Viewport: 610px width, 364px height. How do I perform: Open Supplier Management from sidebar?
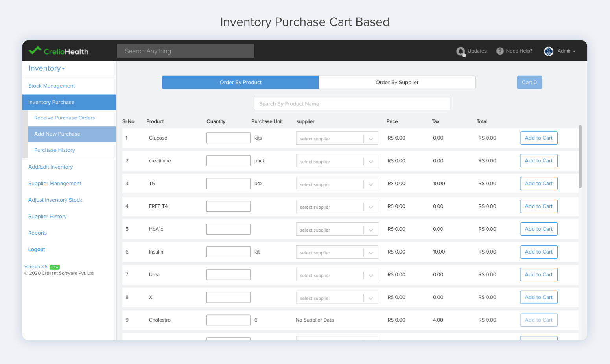point(55,183)
